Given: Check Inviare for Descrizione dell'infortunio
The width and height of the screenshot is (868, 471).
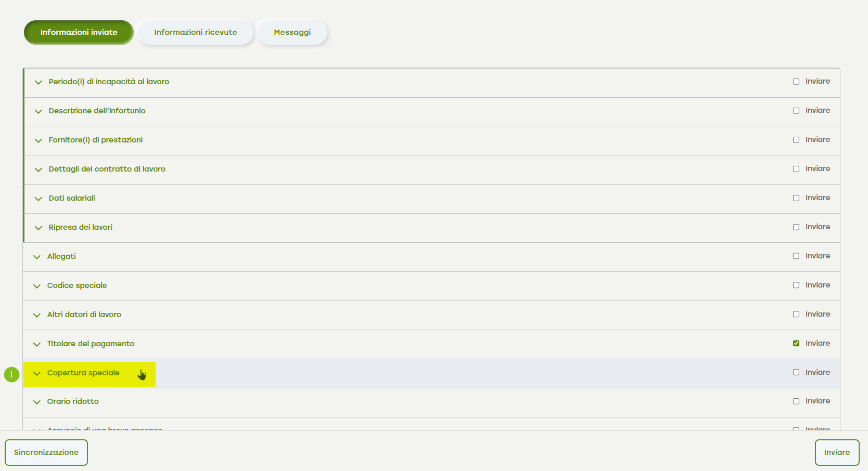Looking at the screenshot, I should coord(796,111).
